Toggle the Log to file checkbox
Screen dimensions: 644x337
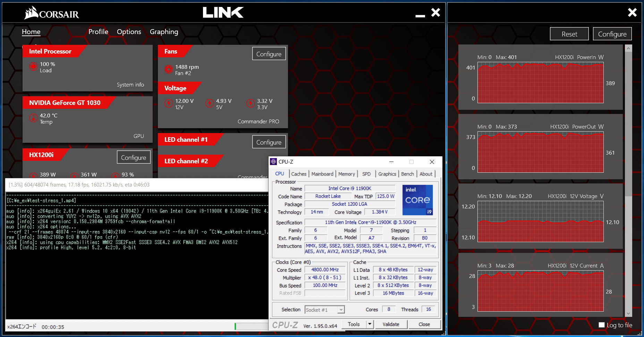(x=602, y=325)
